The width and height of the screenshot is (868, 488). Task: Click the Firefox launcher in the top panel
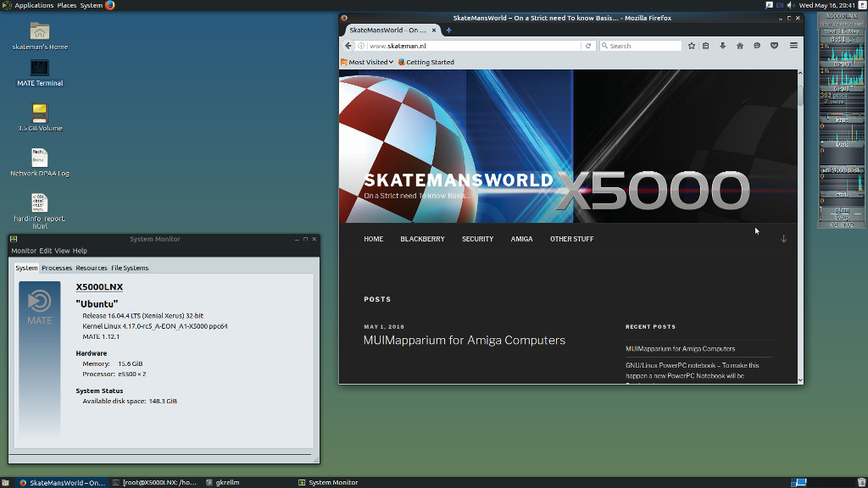click(109, 5)
